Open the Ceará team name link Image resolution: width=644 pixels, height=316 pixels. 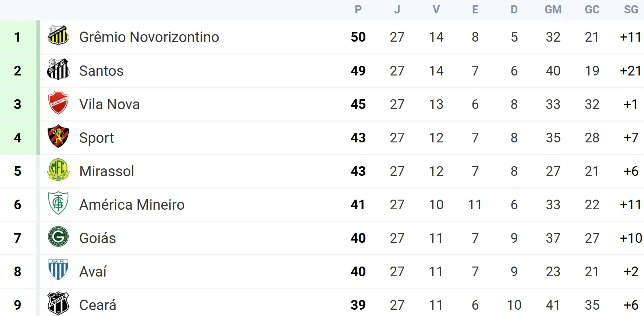click(x=98, y=305)
